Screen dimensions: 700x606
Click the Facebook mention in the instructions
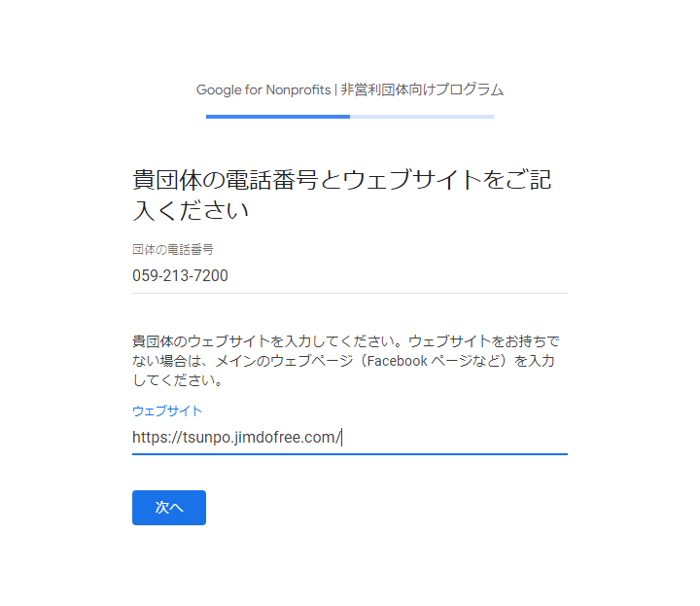point(398,361)
